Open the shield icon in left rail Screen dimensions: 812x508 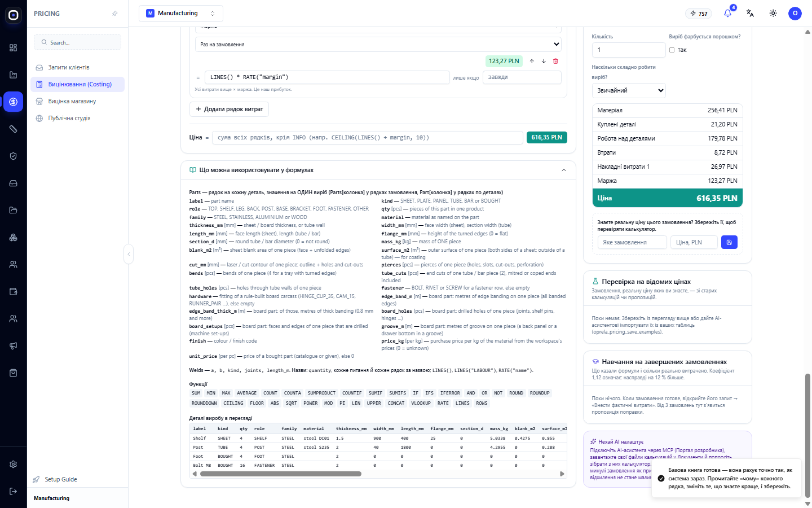[x=14, y=156]
